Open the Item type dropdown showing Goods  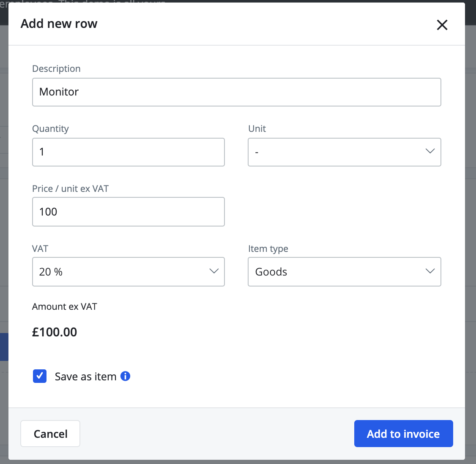tap(344, 272)
